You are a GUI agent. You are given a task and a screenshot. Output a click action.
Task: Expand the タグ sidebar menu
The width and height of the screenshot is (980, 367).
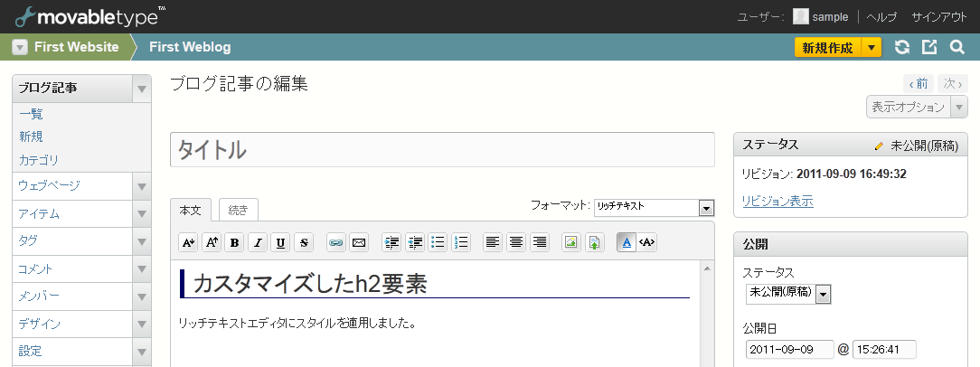click(x=142, y=241)
